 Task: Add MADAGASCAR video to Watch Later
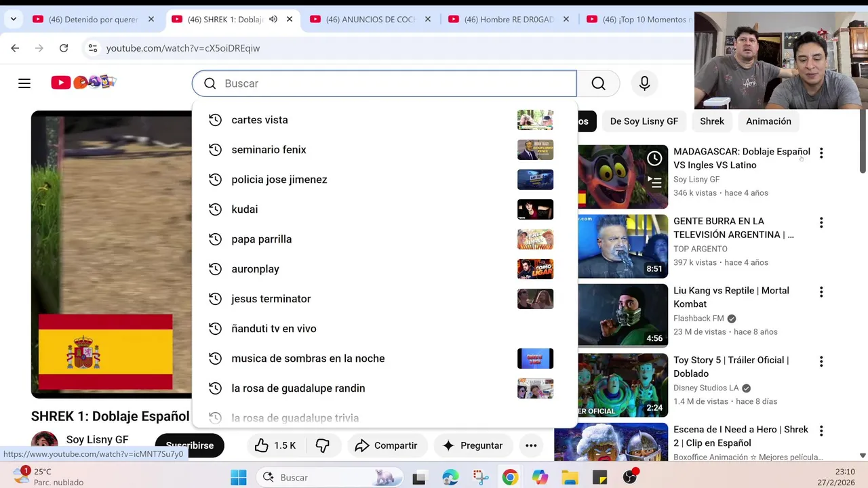[x=654, y=159]
